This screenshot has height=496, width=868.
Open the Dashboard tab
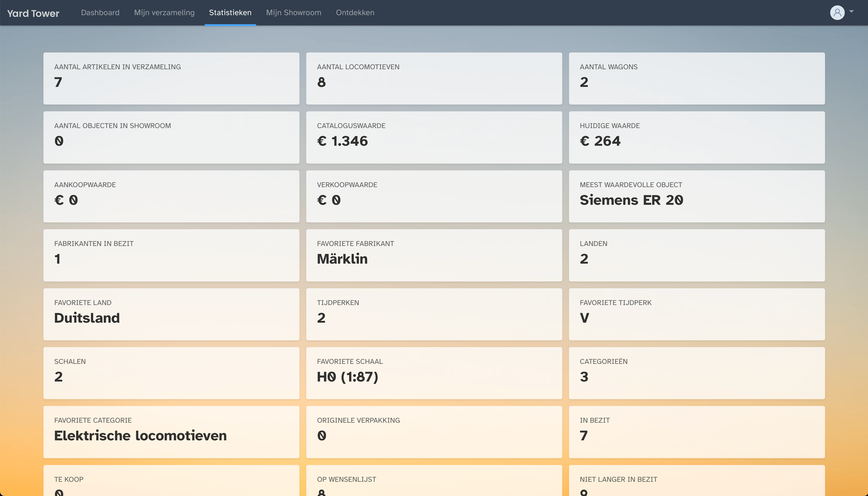pyautogui.click(x=100, y=13)
